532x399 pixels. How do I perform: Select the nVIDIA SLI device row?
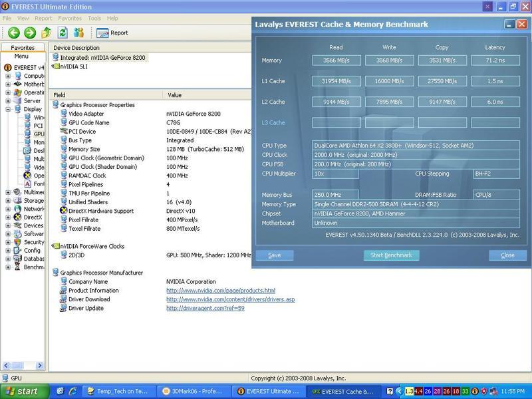70,66
